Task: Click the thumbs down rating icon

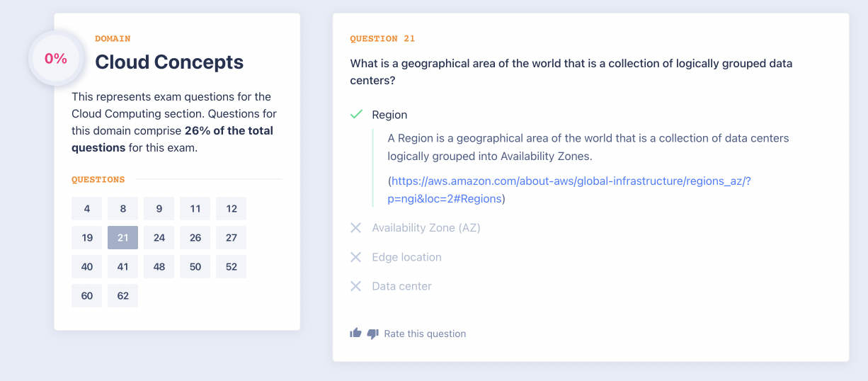Action: point(373,334)
